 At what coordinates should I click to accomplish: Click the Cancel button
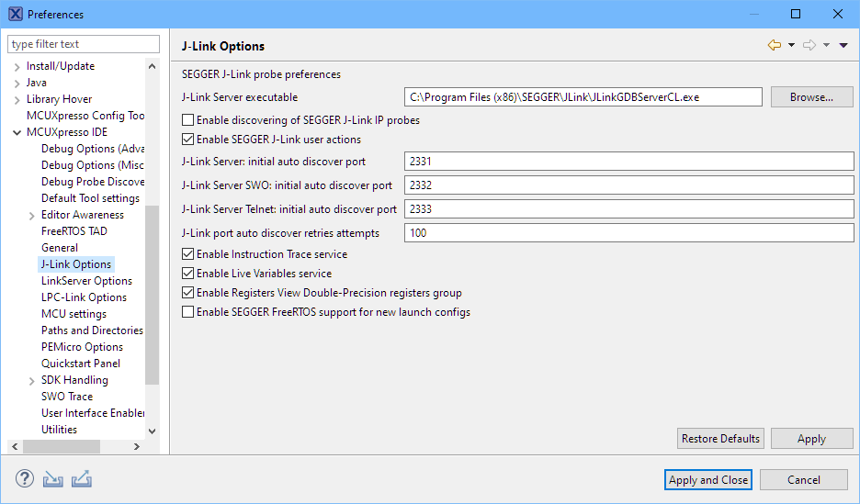[x=804, y=480]
